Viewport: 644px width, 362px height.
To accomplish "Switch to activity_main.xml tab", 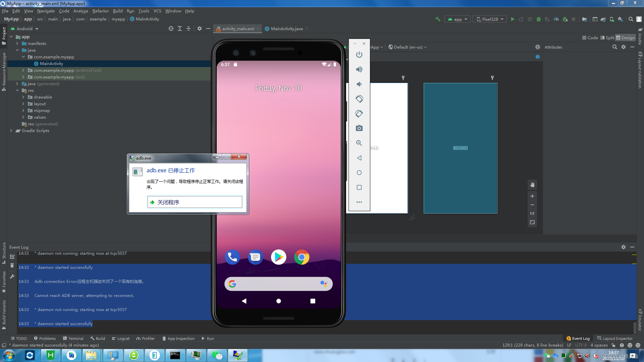I will click(238, 28).
